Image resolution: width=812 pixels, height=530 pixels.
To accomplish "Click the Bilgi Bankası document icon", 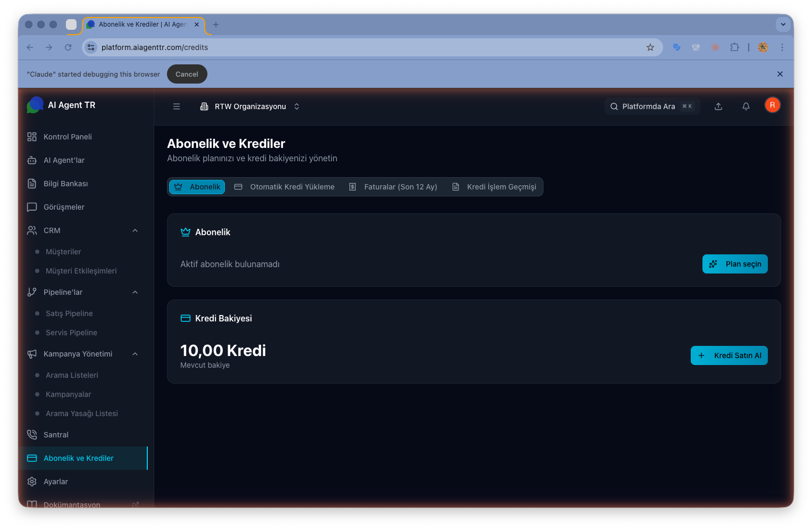I will (32, 184).
